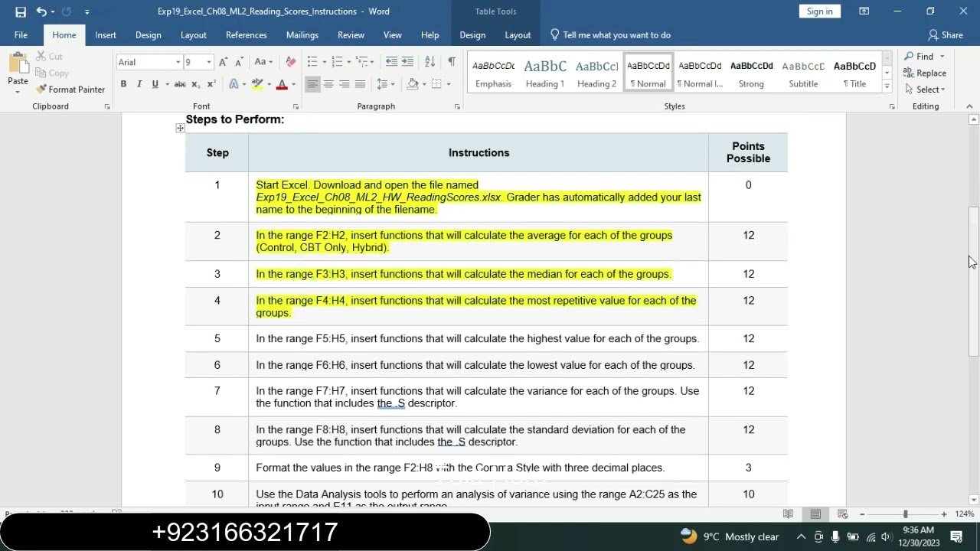Screen dimensions: 980x551
Task: Toggle Underline formatting
Action: 155,84
